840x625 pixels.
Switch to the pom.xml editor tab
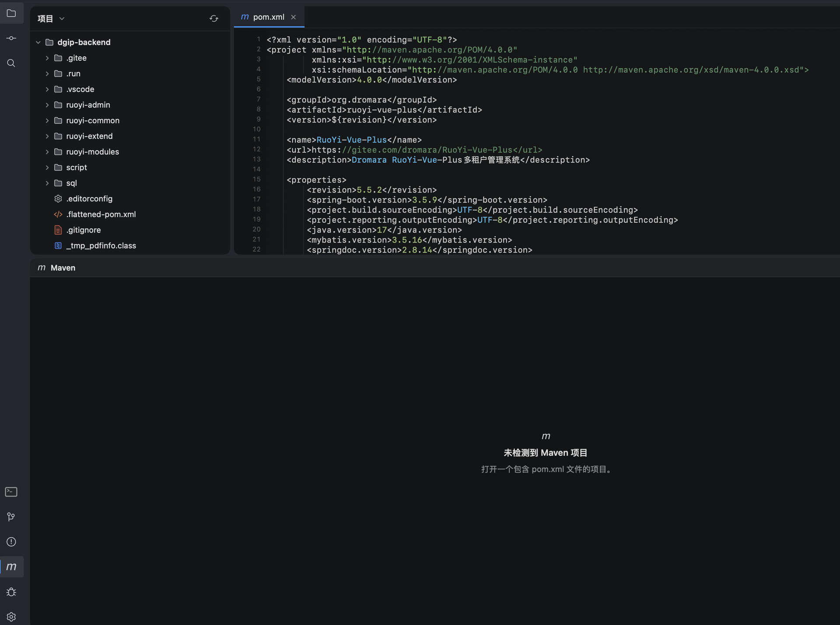[269, 17]
